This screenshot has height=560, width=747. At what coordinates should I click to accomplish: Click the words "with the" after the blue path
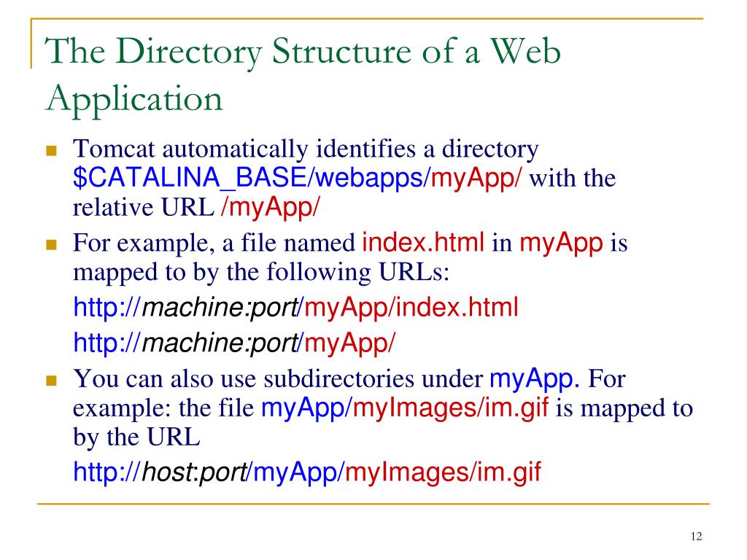[x=572, y=179]
